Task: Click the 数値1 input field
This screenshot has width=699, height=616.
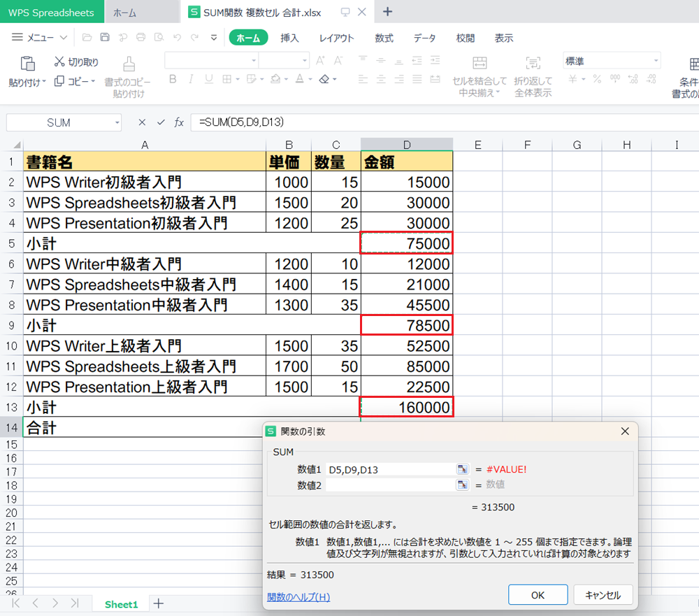Action: pos(390,469)
